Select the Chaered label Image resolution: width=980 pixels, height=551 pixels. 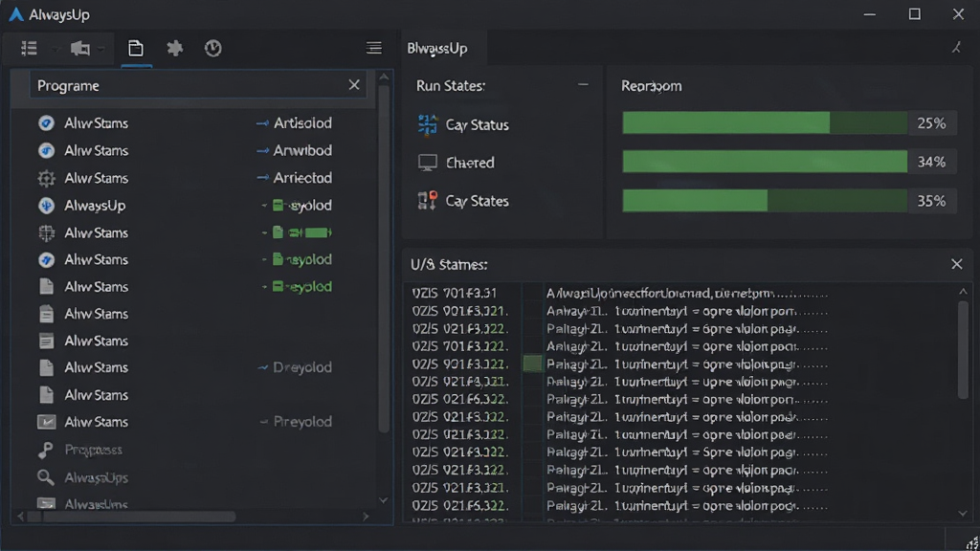pyautogui.click(x=470, y=163)
